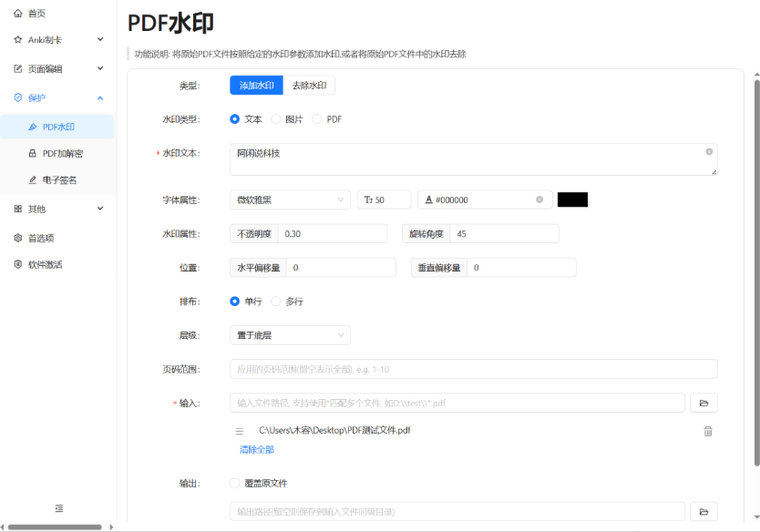Open the 微软雅黑 font dropdown

click(290, 199)
